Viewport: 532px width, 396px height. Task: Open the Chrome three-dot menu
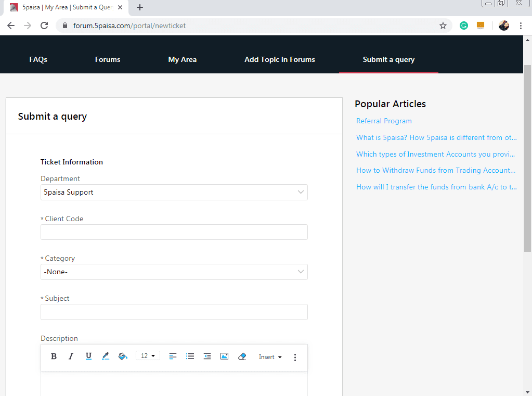[x=521, y=25]
